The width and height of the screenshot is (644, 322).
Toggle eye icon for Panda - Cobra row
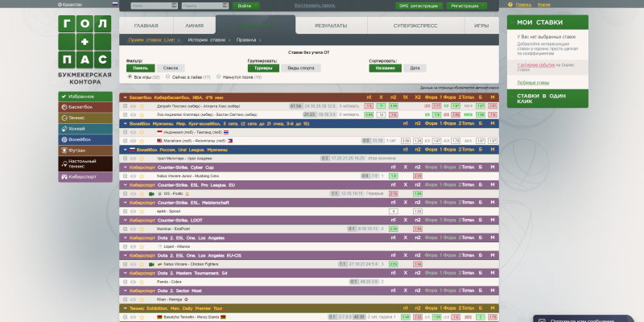click(x=133, y=283)
